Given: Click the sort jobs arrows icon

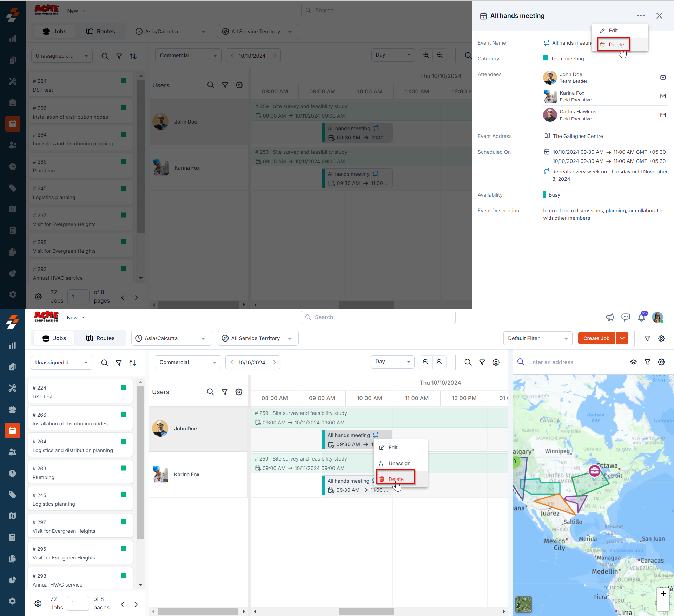Looking at the screenshot, I should coord(133,363).
